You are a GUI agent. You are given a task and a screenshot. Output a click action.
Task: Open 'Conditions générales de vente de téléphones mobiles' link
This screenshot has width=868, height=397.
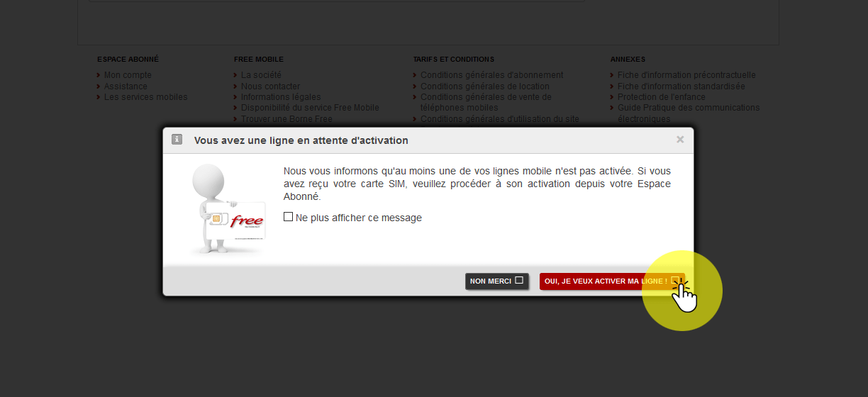[x=486, y=102]
